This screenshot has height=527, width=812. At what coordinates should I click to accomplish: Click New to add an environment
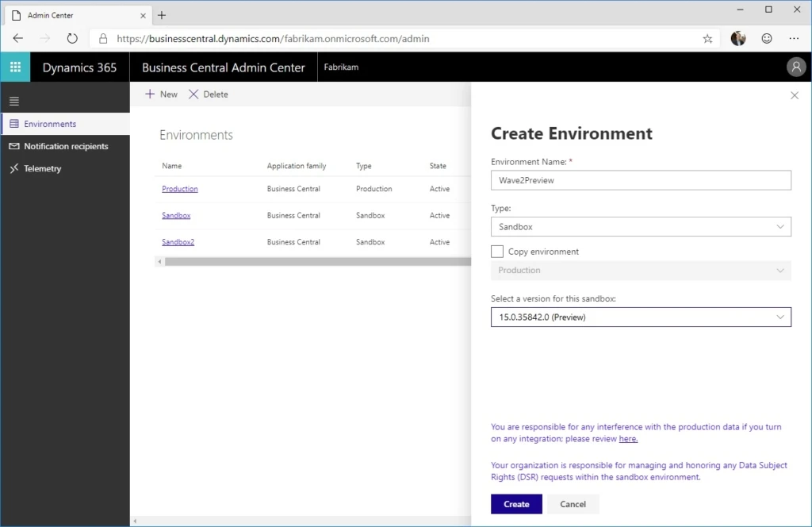(159, 94)
